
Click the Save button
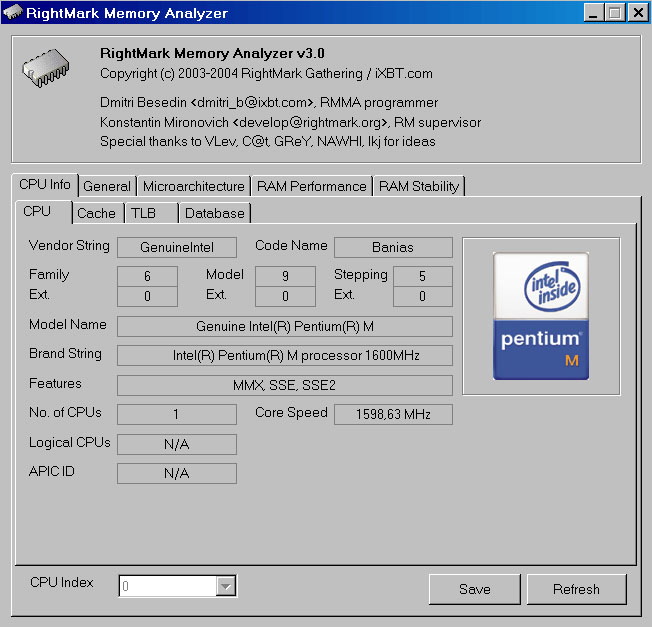[474, 589]
